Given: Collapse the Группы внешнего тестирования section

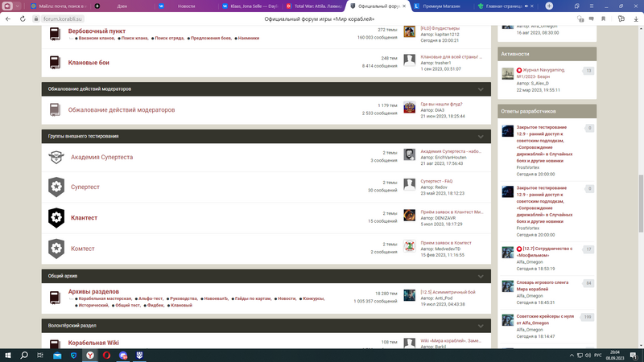Looking at the screenshot, I should coord(481,136).
